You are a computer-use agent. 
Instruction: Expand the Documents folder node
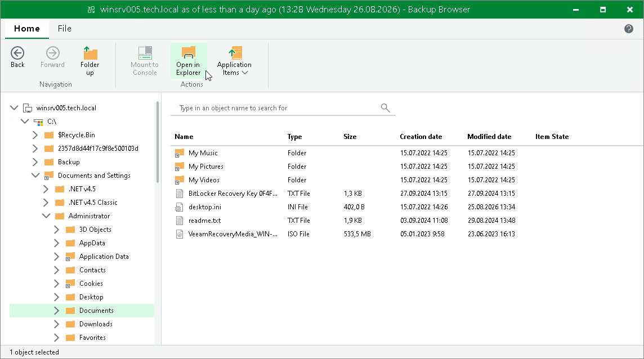click(x=56, y=311)
